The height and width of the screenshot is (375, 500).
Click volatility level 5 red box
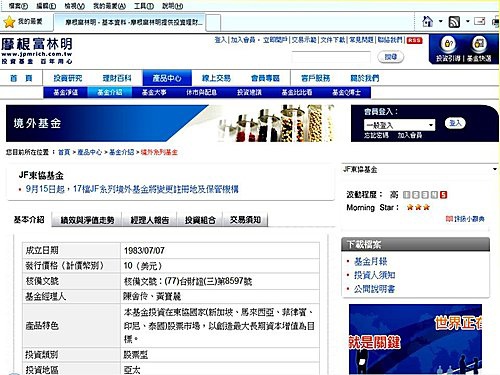click(443, 194)
